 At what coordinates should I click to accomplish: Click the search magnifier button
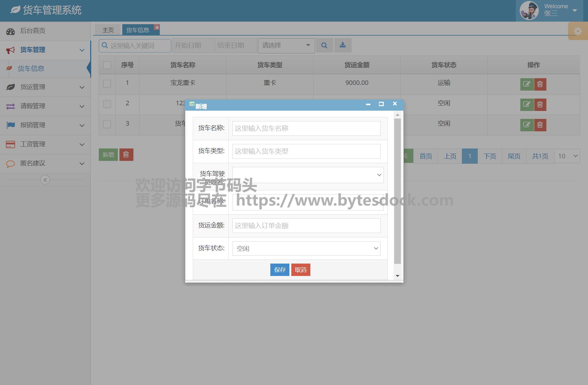click(324, 45)
